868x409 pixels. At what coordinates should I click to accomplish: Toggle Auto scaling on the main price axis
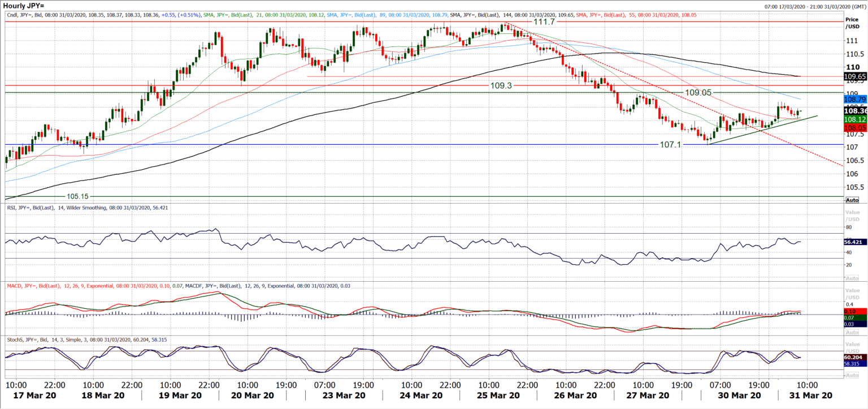852,199
